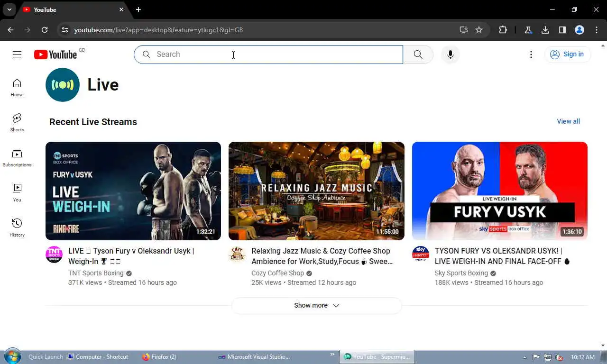The width and height of the screenshot is (607, 364).
Task: Click the Sky Sports Boxing channel avatar
Action: (x=421, y=255)
